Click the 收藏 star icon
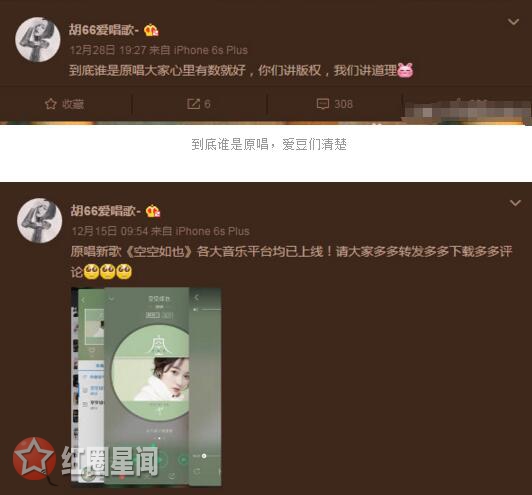The image size is (532, 495). [x=51, y=104]
